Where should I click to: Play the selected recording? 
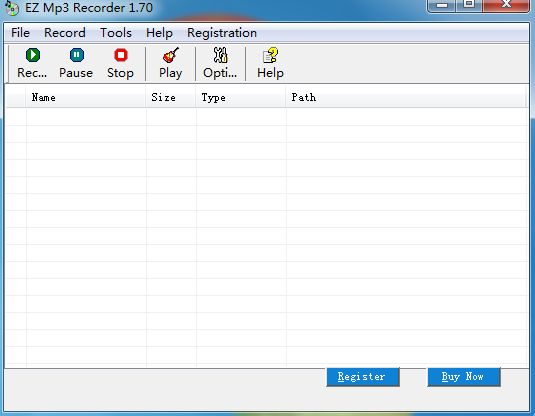[171, 63]
